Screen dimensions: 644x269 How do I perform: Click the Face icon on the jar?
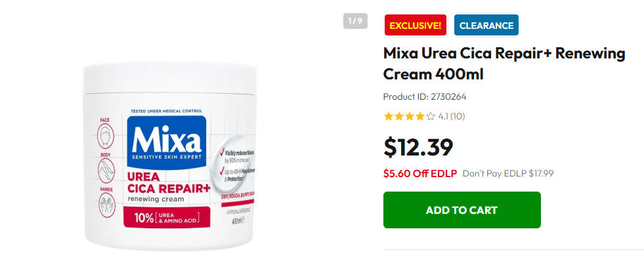click(106, 136)
